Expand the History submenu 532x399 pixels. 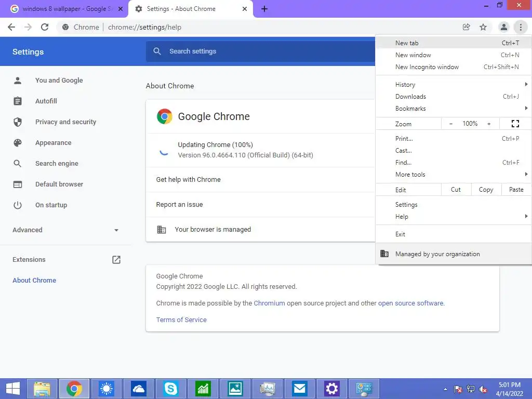[454, 85]
